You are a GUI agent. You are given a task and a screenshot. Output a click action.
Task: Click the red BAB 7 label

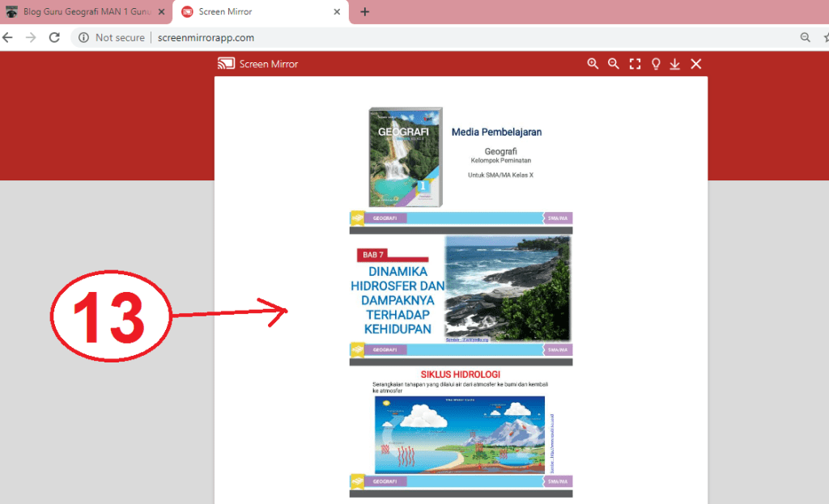[373, 255]
